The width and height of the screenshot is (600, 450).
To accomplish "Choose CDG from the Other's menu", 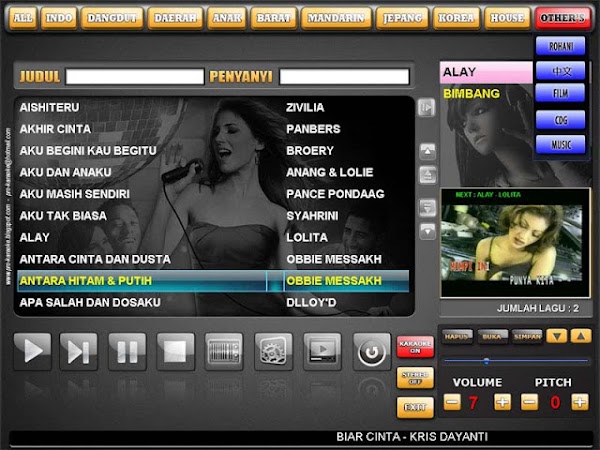I will (561, 120).
